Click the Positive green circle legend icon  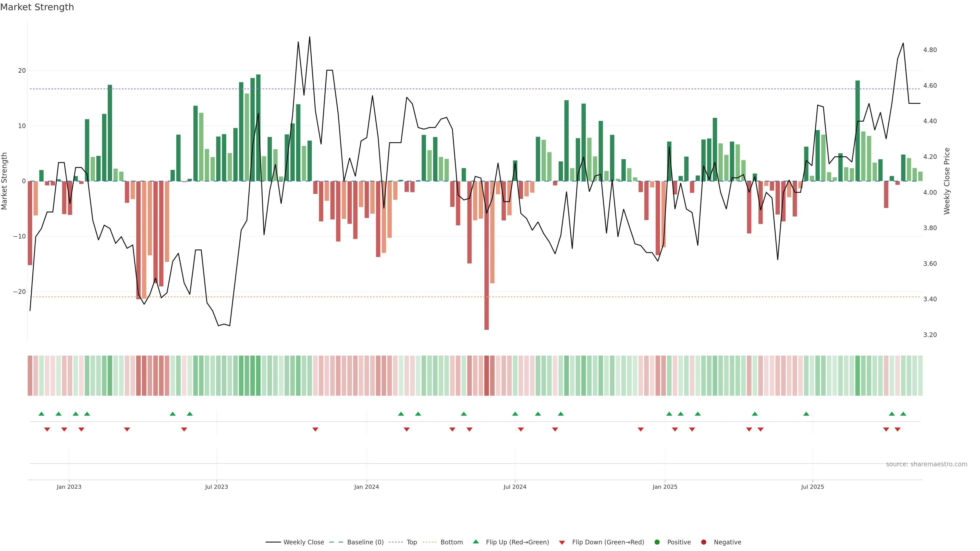pyautogui.click(x=657, y=542)
